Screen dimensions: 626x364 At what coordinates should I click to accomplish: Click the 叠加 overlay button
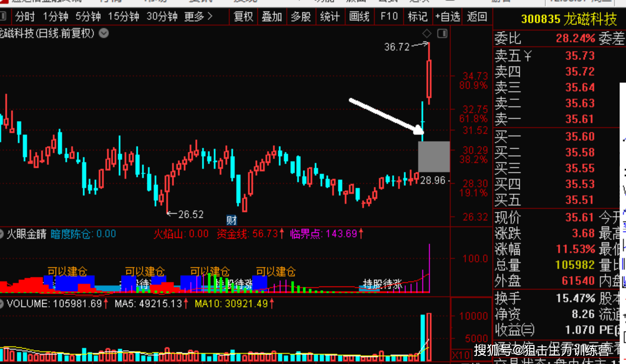[272, 16]
